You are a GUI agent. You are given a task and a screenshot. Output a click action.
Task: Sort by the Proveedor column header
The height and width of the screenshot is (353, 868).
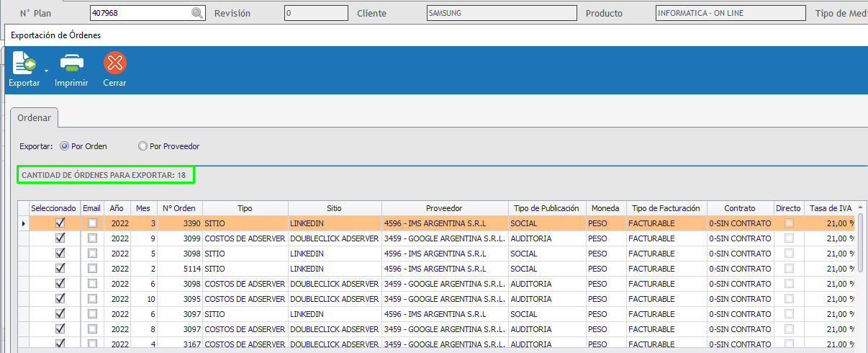pos(444,208)
